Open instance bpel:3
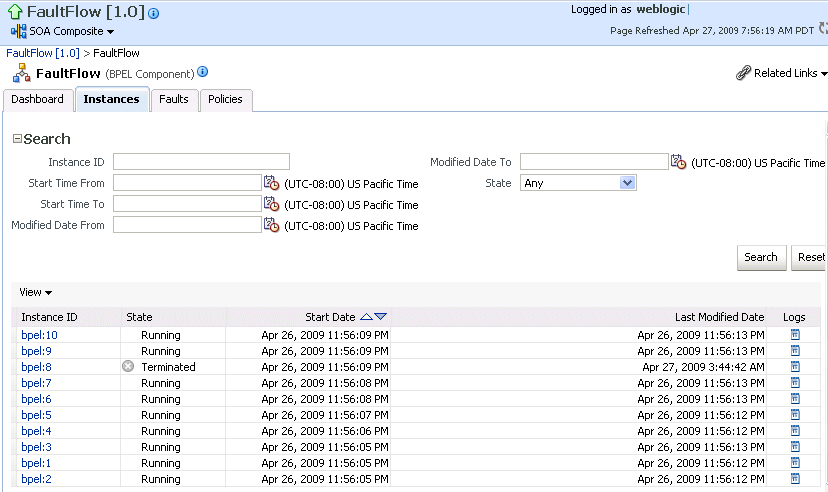The height and width of the screenshot is (492, 828). (36, 447)
